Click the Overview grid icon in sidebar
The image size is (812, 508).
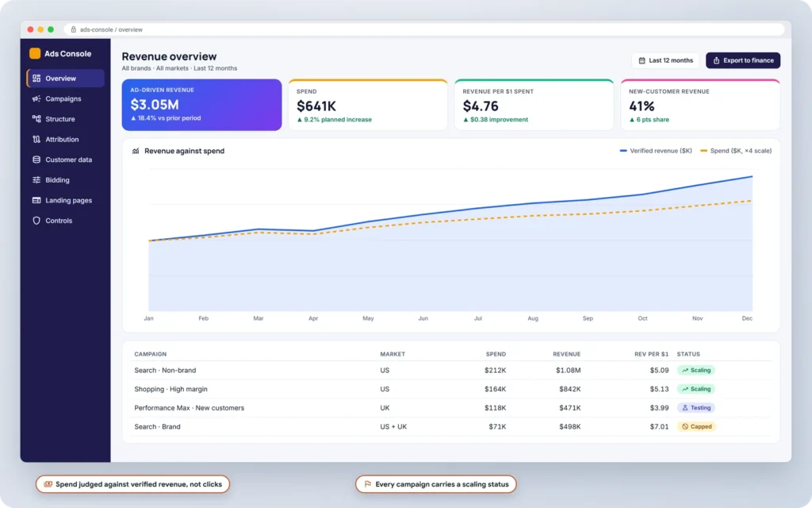point(36,79)
